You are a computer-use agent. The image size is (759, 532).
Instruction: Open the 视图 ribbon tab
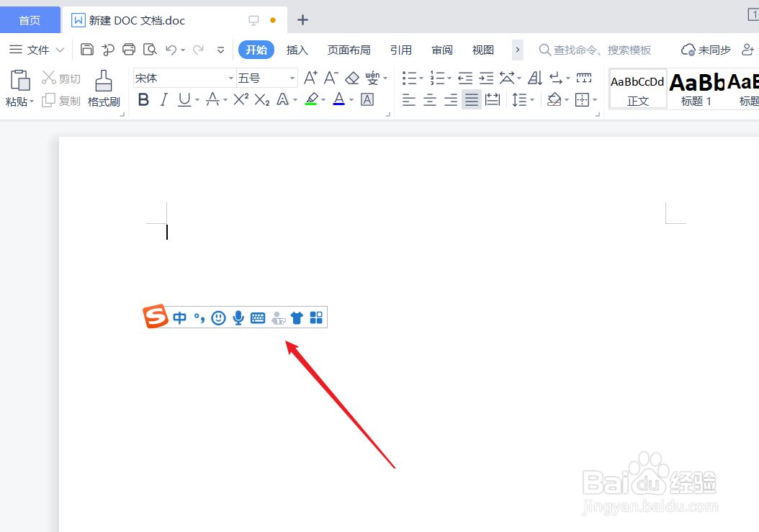[483, 50]
